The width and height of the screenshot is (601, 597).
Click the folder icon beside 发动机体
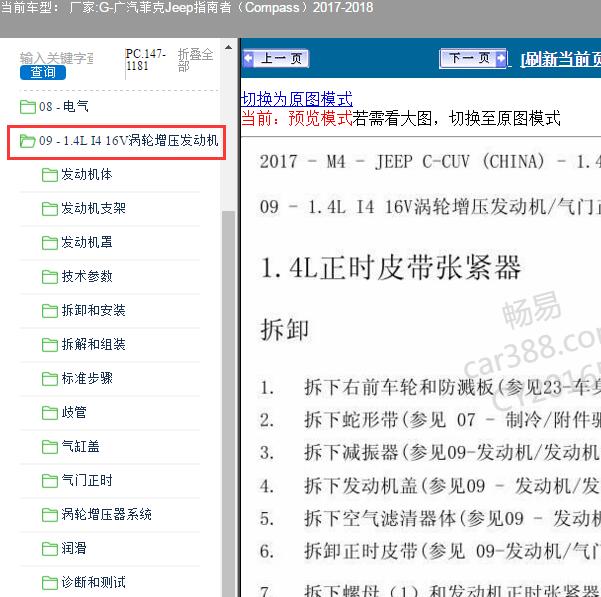(x=50, y=175)
